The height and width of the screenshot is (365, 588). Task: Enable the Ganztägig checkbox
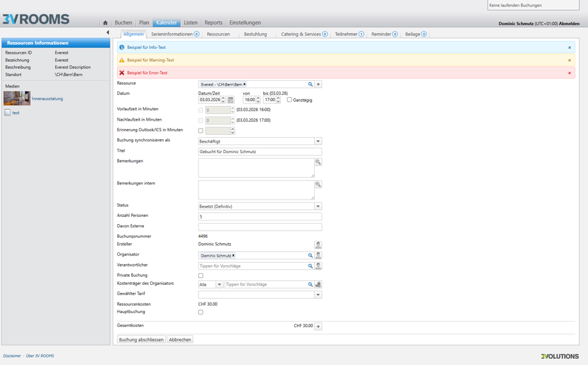click(x=290, y=100)
